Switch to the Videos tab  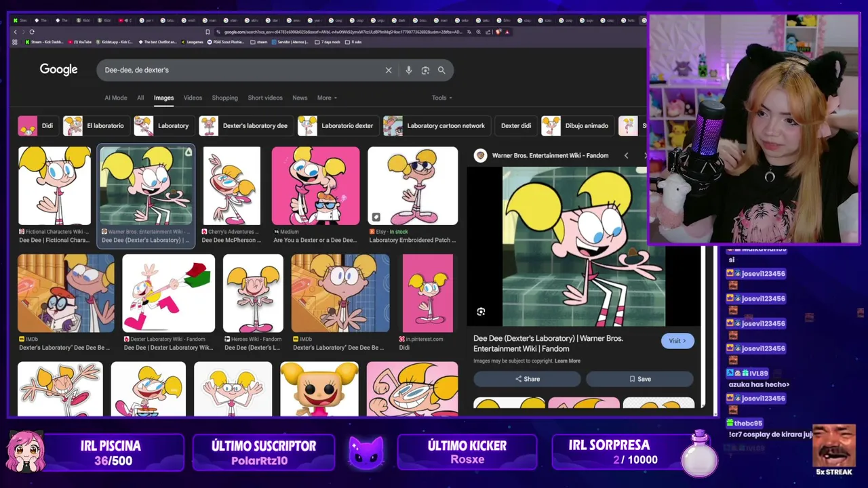coord(193,98)
